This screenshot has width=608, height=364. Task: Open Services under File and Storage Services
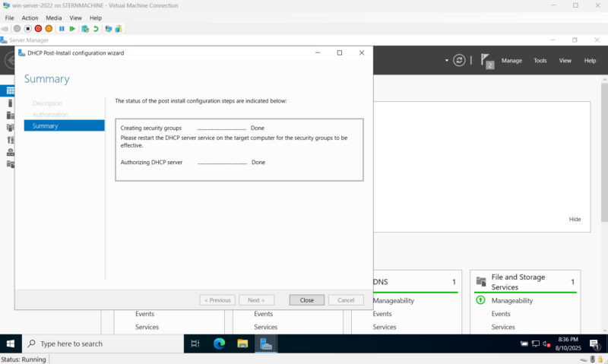[x=503, y=327]
